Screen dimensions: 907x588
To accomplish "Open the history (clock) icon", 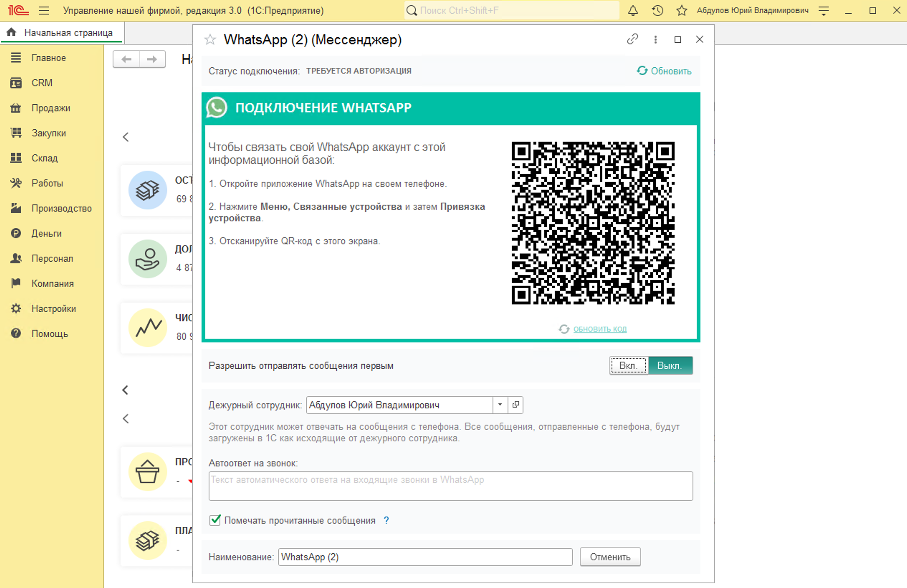I will point(657,10).
